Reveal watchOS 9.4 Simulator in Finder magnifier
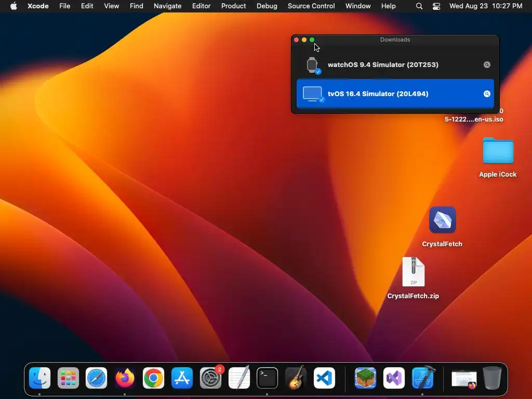532x399 pixels. (x=487, y=65)
